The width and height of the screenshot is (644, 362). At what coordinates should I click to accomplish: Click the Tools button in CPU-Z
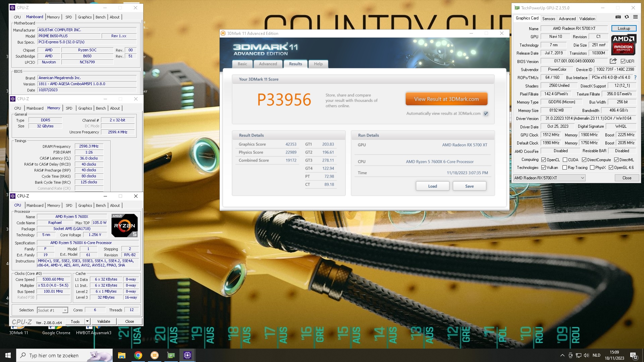pyautogui.click(x=75, y=321)
